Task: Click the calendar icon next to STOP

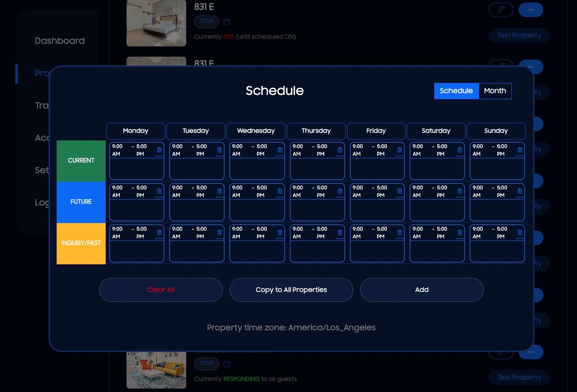Action: coord(226,21)
